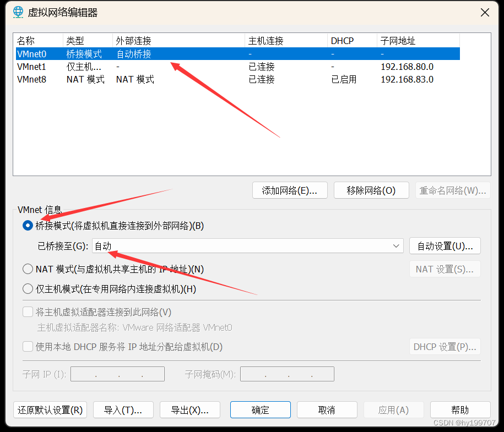
Task: Click the 导出(X)... button
Action: point(189,410)
